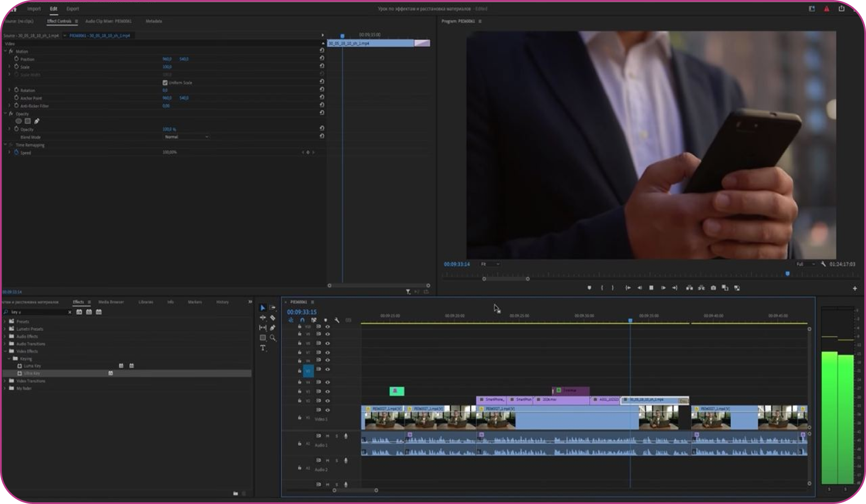The width and height of the screenshot is (866, 504).
Task: Collapse the Keying folder
Action: tap(9, 359)
